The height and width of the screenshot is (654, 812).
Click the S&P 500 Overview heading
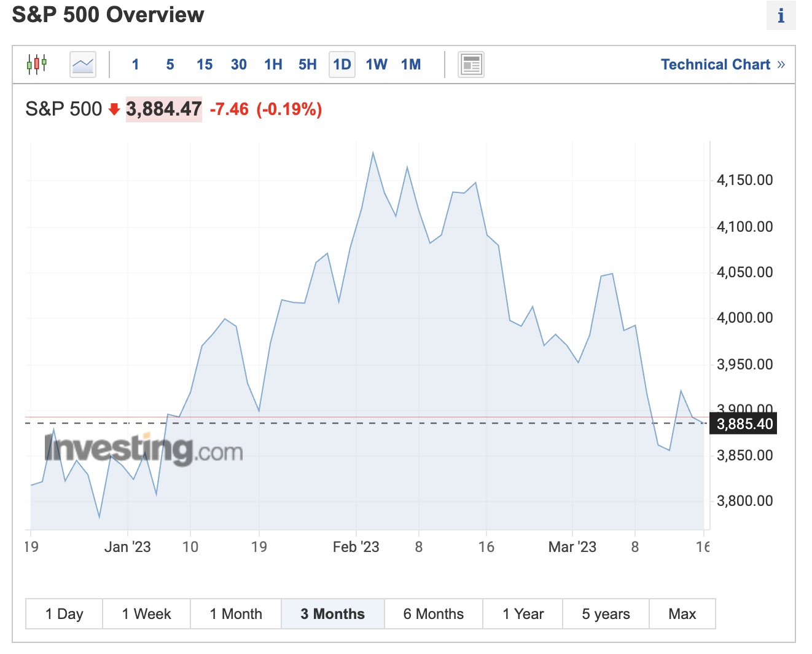[x=108, y=14]
